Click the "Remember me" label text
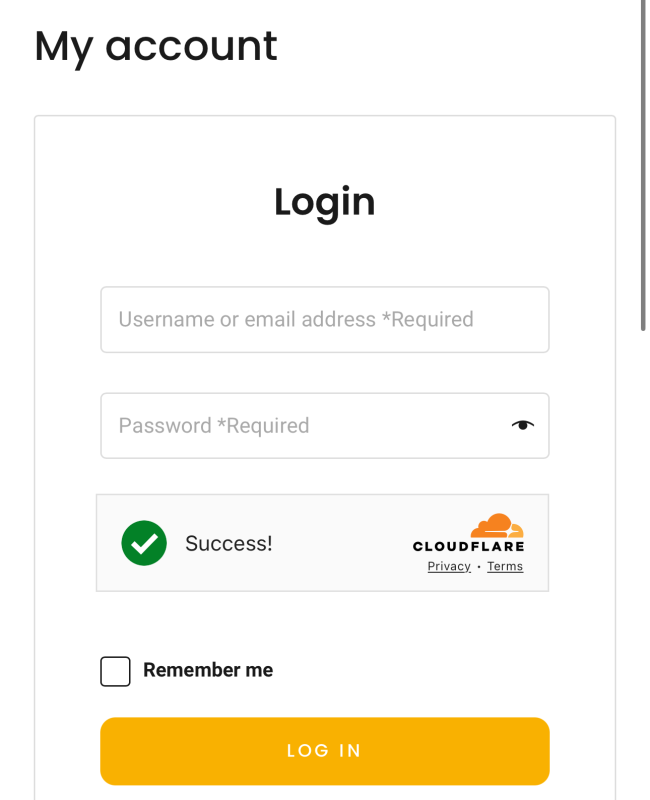Viewport: 650px width, 800px height. (208, 670)
